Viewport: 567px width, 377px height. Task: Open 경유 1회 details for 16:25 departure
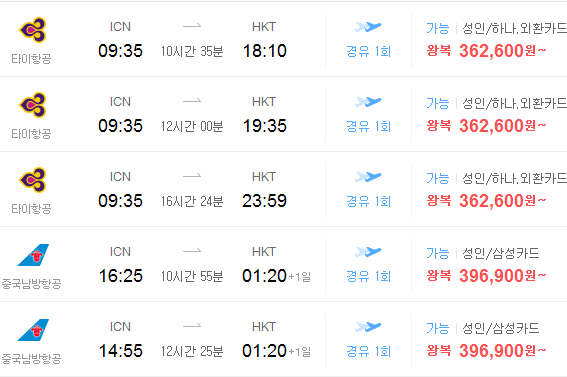[x=368, y=276]
